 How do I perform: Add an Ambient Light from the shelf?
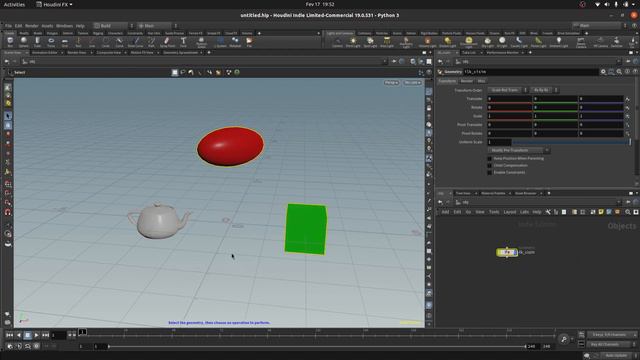(559, 41)
